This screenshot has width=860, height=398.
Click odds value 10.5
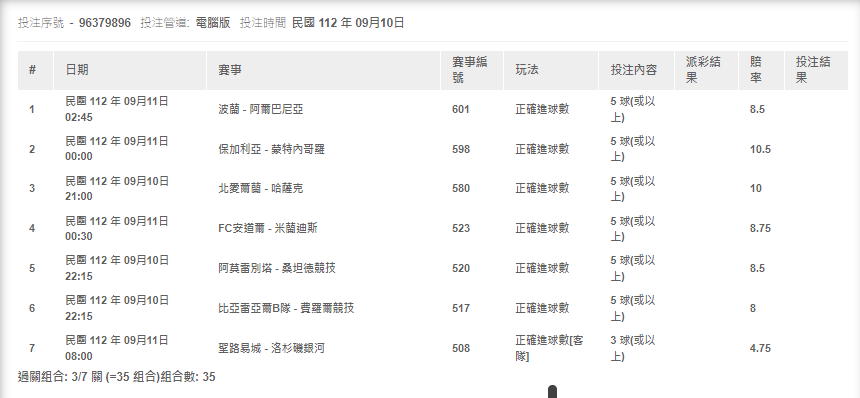[x=760, y=149]
